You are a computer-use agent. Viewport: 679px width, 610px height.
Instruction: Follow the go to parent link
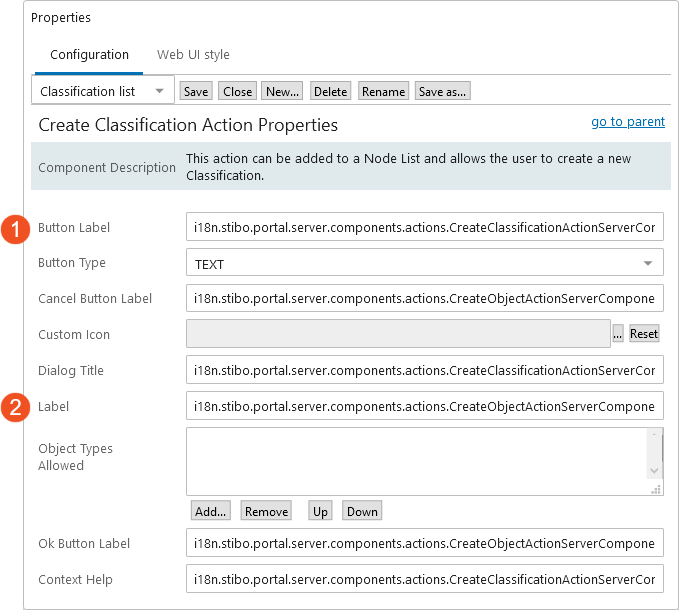tap(628, 122)
